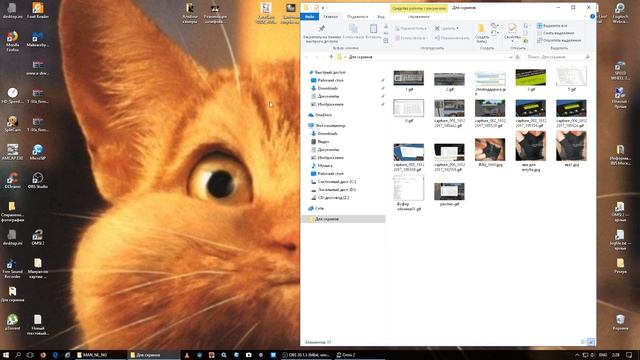Select the Для скринов folder in navigation pane
Viewport: 640px width, 360px height.
click(x=343, y=219)
